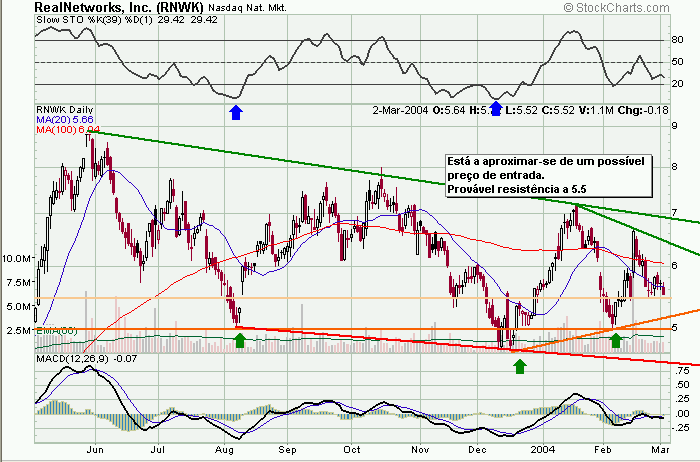Click the green arrow below the August price low

(x=240, y=340)
